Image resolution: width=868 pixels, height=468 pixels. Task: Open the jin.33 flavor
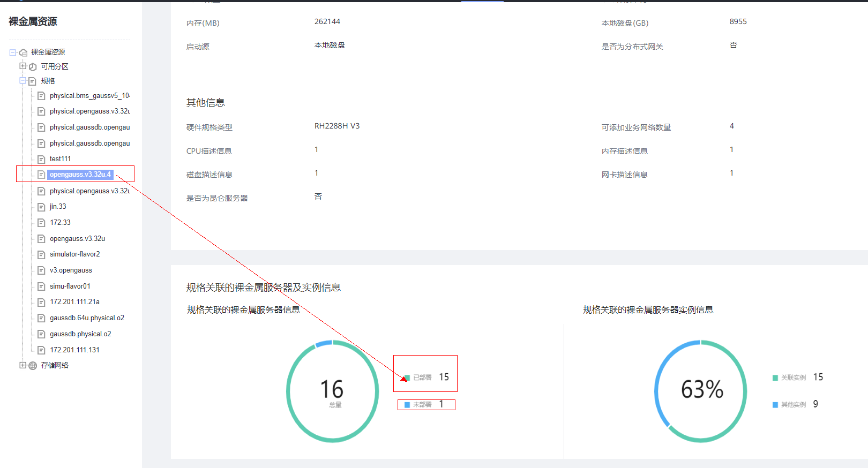tap(58, 207)
